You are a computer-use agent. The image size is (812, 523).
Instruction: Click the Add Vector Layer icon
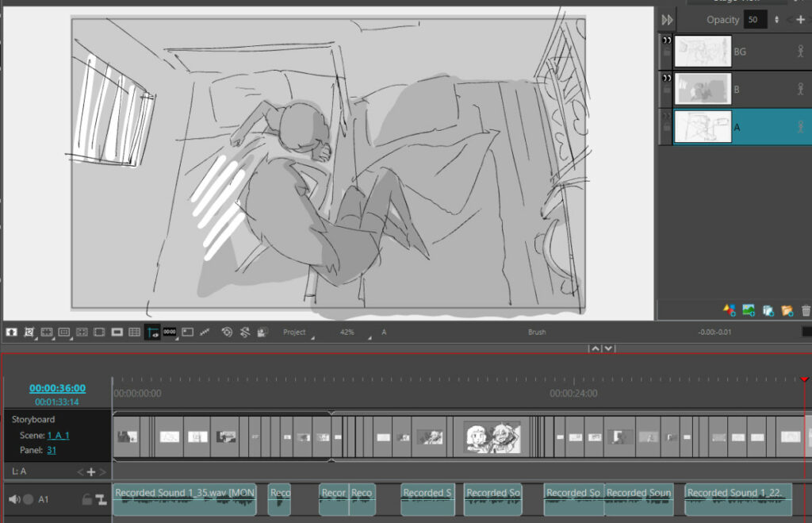(730, 310)
